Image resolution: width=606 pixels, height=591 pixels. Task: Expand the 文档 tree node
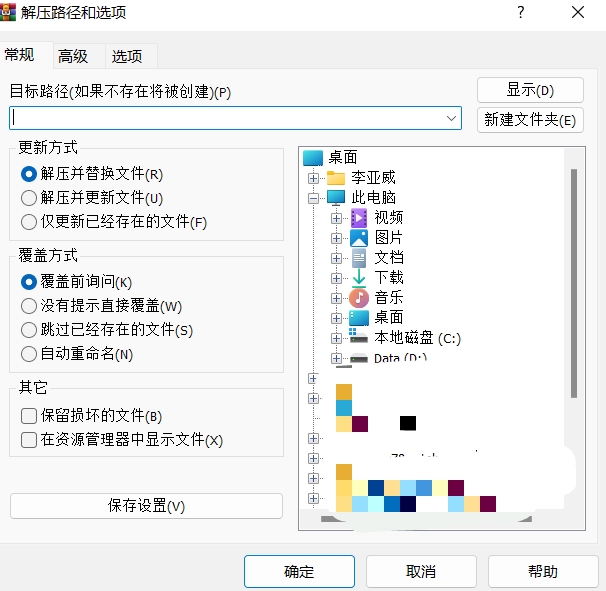tap(336, 259)
